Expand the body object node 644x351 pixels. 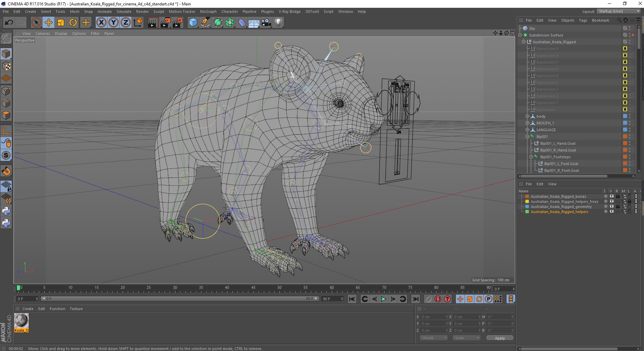coord(527,116)
